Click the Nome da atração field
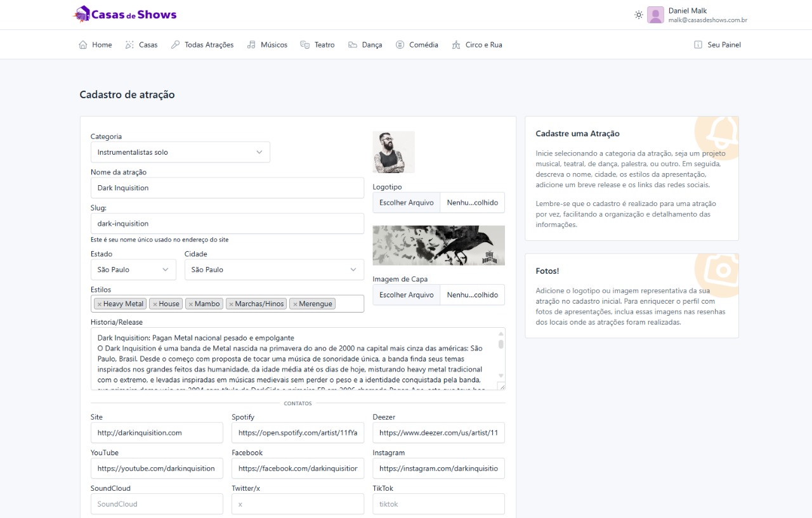 click(x=227, y=188)
